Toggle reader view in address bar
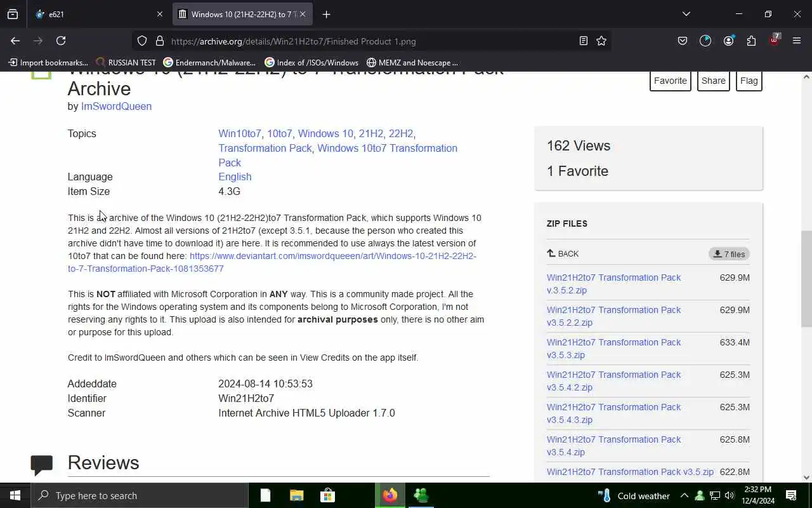This screenshot has height=508, width=812. tap(583, 41)
